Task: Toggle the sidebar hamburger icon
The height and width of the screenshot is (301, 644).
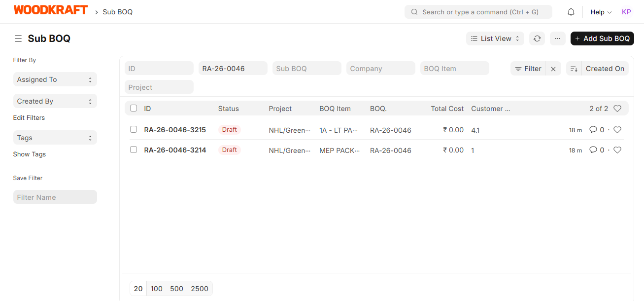Action: point(18,38)
